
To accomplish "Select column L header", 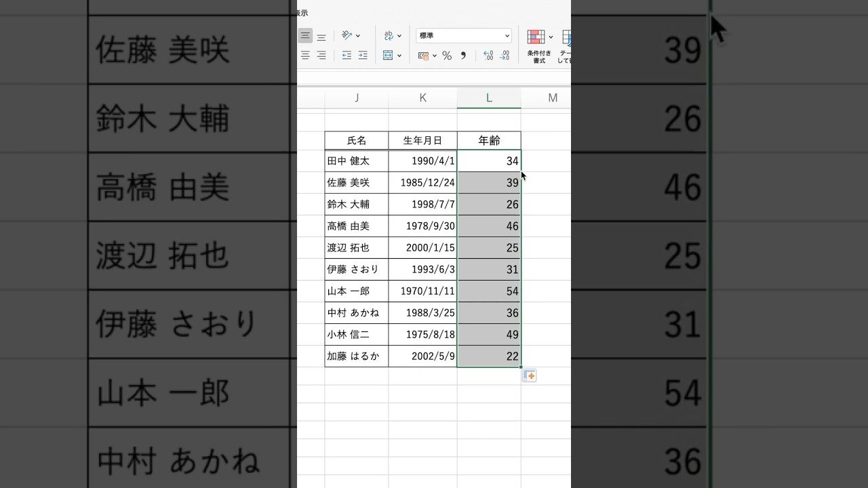I will tap(489, 98).
